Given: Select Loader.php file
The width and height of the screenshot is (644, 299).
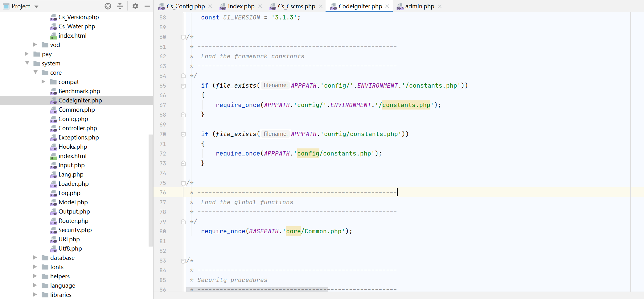Looking at the screenshot, I should pos(74,184).
